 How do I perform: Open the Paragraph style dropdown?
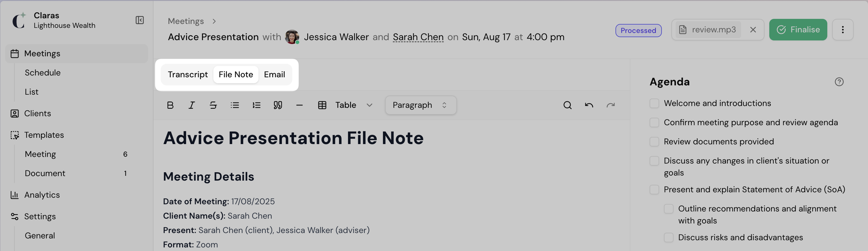coord(420,105)
